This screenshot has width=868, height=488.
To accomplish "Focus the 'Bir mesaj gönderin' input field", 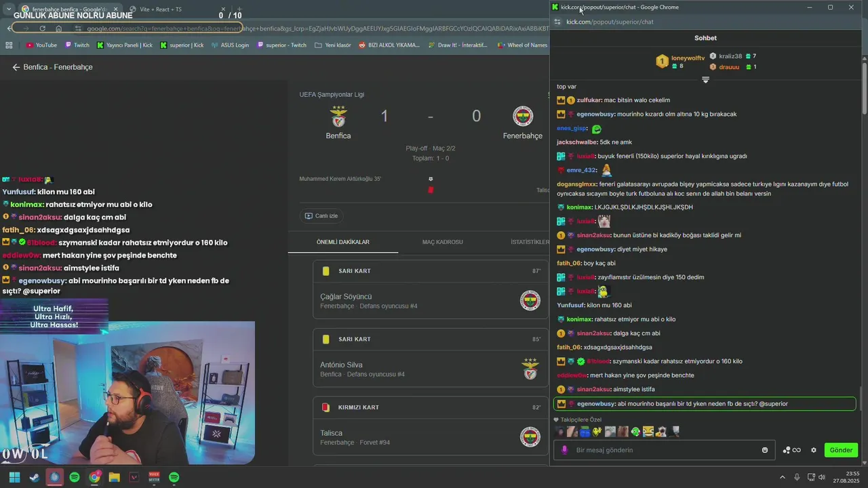I will coord(665,450).
